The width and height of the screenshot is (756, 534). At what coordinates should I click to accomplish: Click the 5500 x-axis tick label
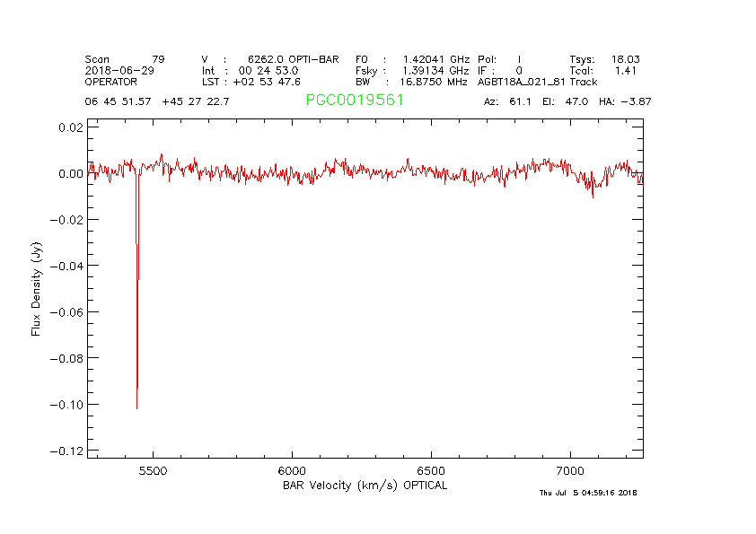(154, 470)
